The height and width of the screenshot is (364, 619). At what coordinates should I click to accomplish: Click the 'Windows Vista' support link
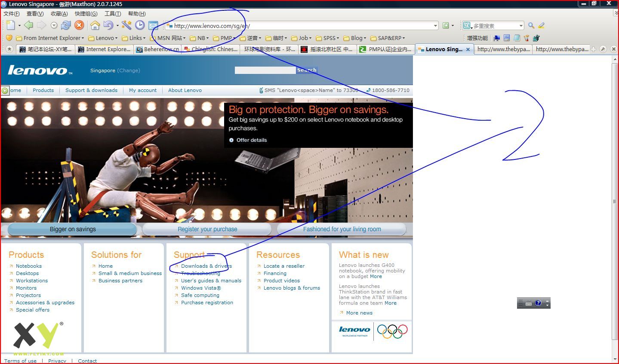pos(201,288)
